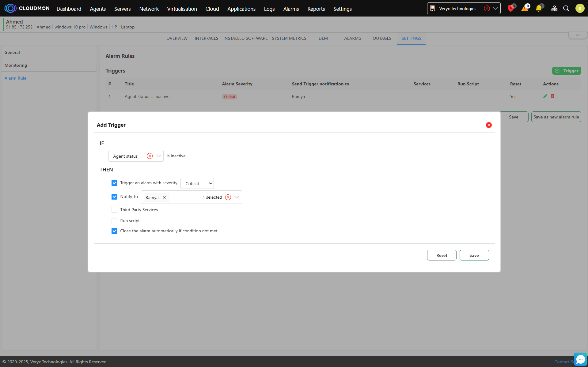Screen dimensions: 588x367
Task: Click the green pencil edit trigger icon
Action: point(545,96)
